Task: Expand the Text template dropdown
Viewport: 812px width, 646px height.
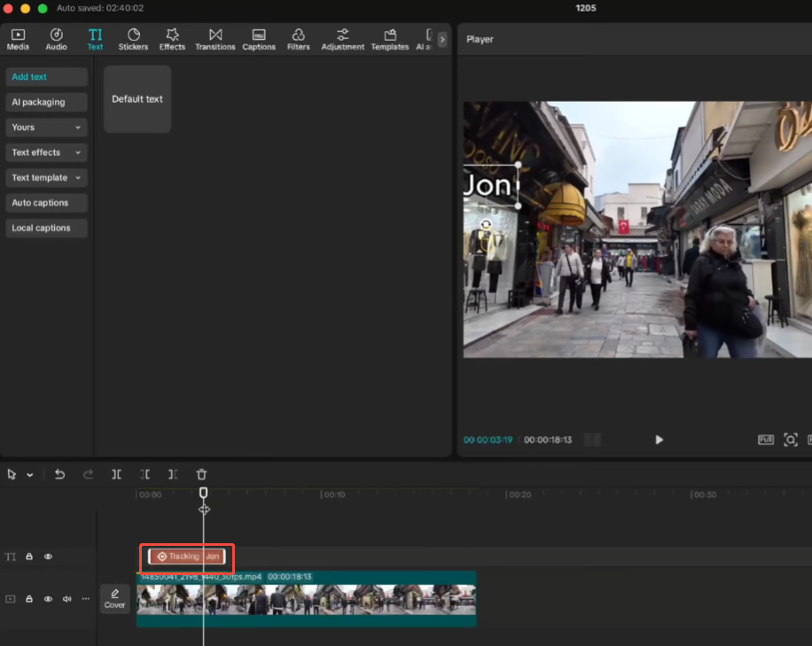Action: click(x=47, y=177)
